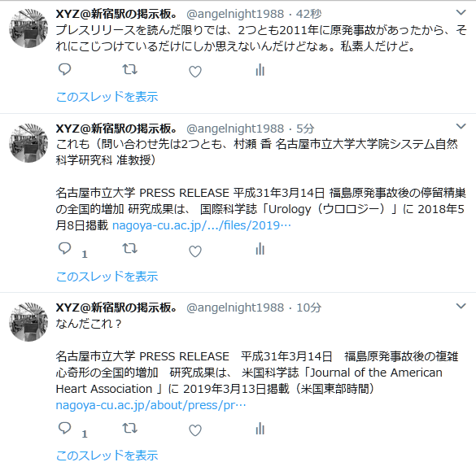Open the nagoya-cu.ac.jp/.../files/2019 link
The image size is (476, 471).
202,225
